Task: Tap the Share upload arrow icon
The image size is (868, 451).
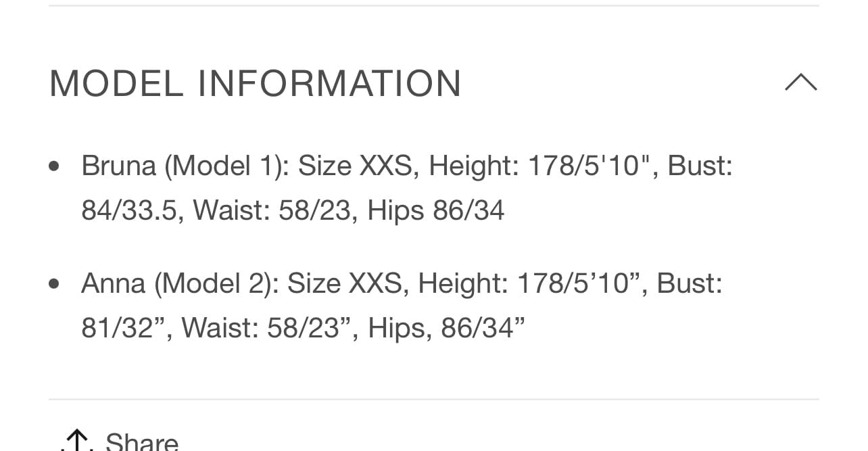Action: 79,441
